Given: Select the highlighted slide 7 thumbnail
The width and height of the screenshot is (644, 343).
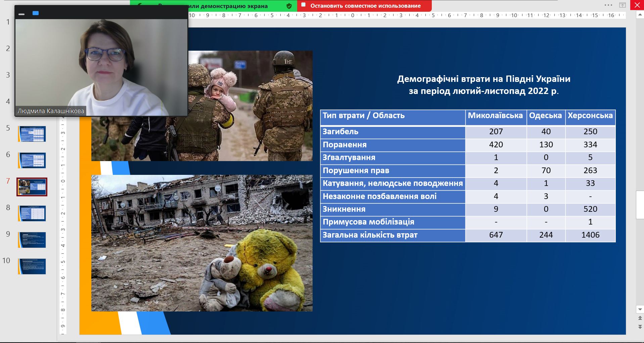Looking at the screenshot, I should [32, 187].
